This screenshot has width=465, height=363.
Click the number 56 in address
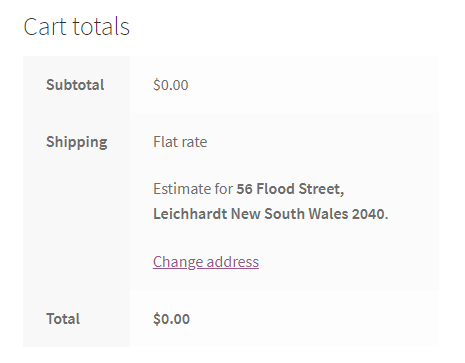click(245, 189)
